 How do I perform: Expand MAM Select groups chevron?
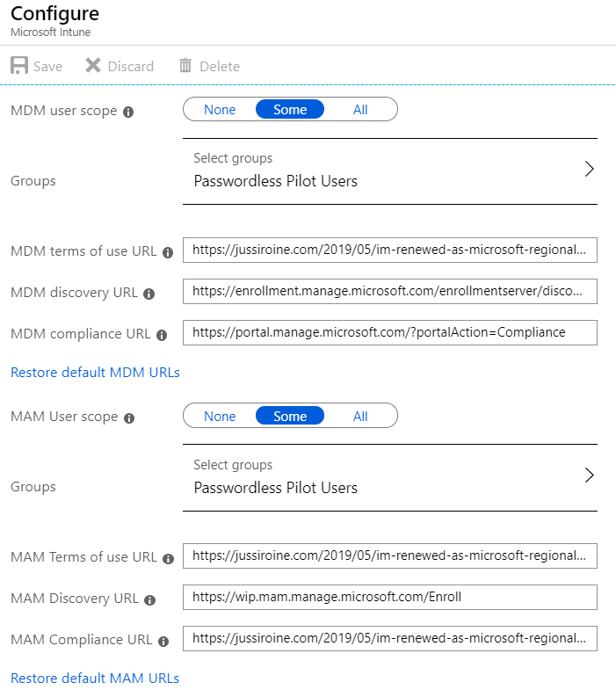590,476
